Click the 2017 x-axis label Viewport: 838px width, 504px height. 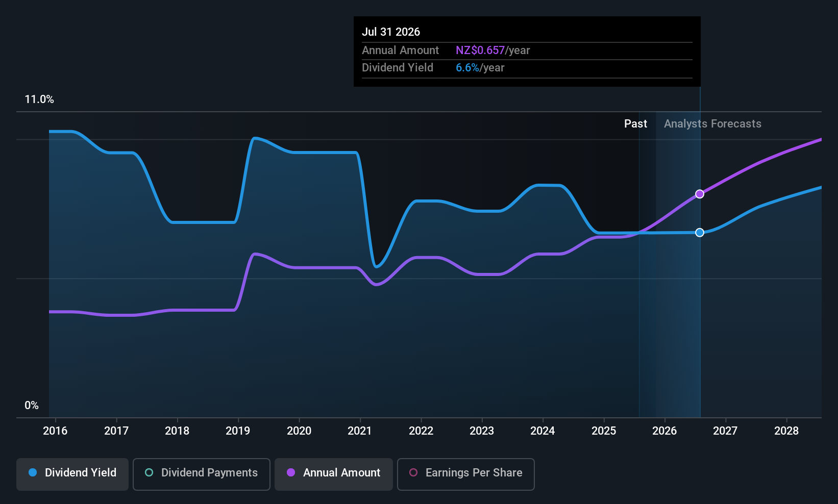click(x=116, y=431)
